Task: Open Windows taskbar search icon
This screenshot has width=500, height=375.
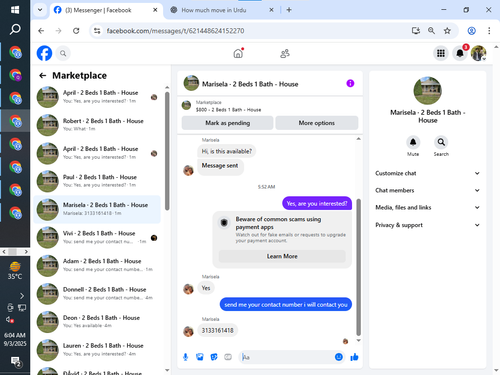Action: pyautogui.click(x=15, y=30)
